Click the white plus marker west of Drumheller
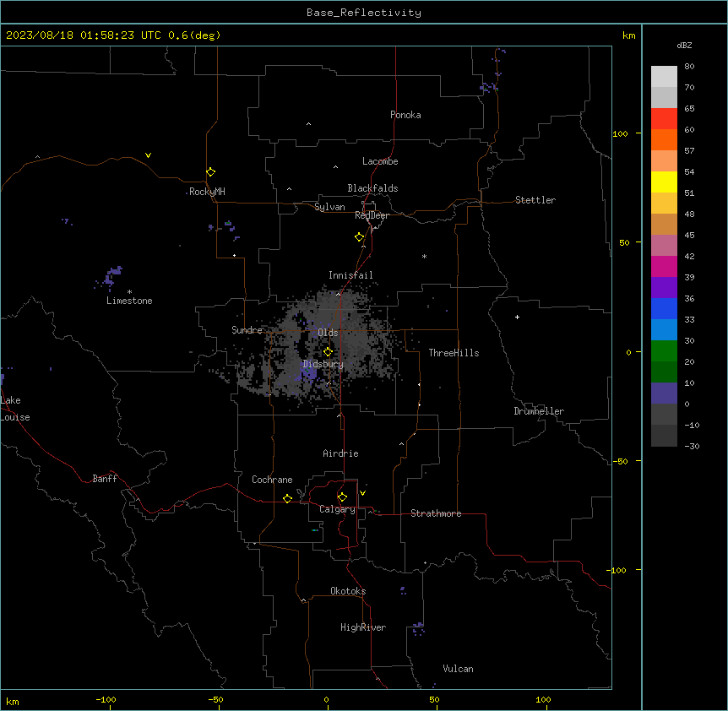The height and width of the screenshot is (711, 728). pyautogui.click(x=517, y=317)
